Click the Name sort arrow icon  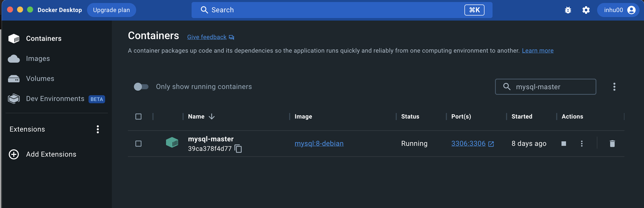212,117
